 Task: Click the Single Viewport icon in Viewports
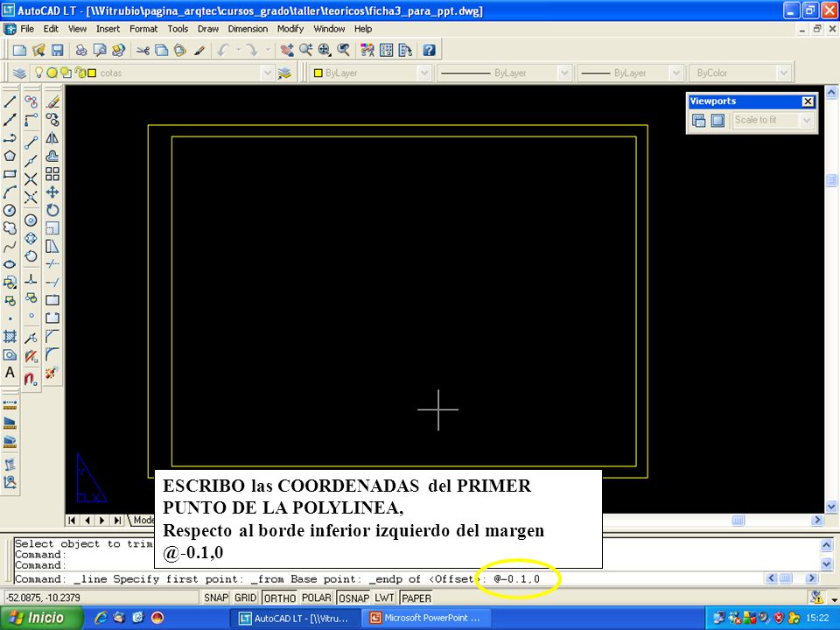point(717,121)
